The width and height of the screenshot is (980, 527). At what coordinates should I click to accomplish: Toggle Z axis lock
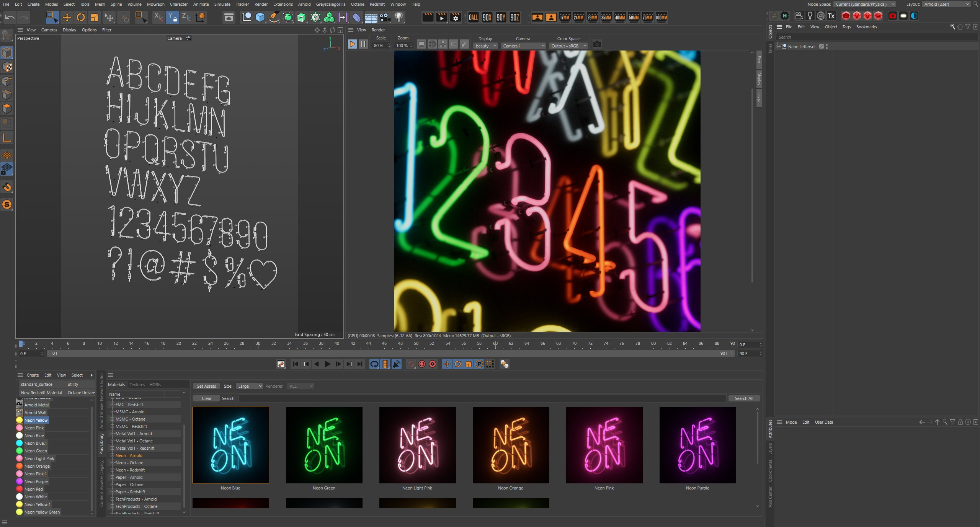pyautogui.click(x=186, y=17)
